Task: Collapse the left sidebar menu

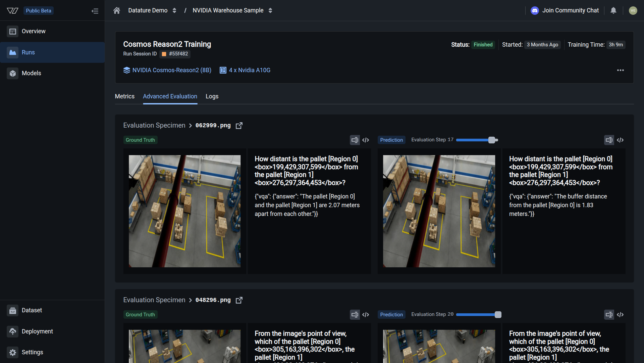Action: click(95, 11)
